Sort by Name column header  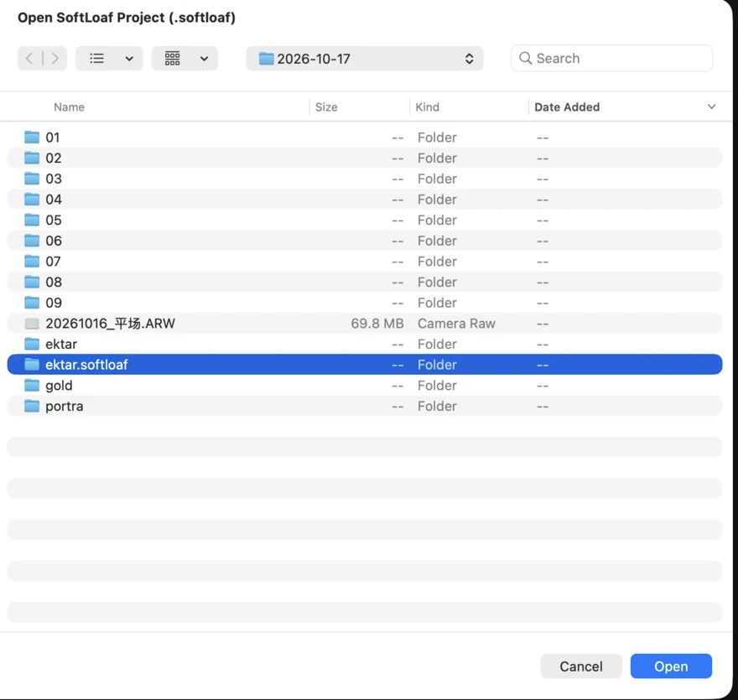coord(69,107)
